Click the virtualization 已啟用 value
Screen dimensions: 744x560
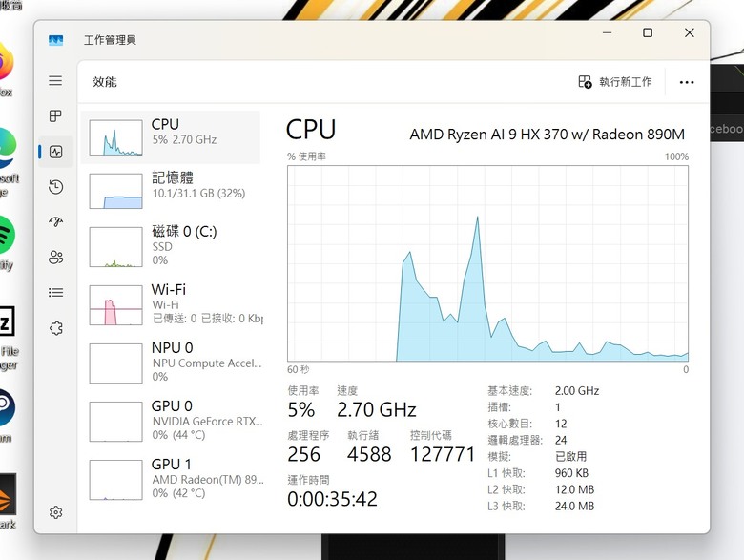pos(570,457)
